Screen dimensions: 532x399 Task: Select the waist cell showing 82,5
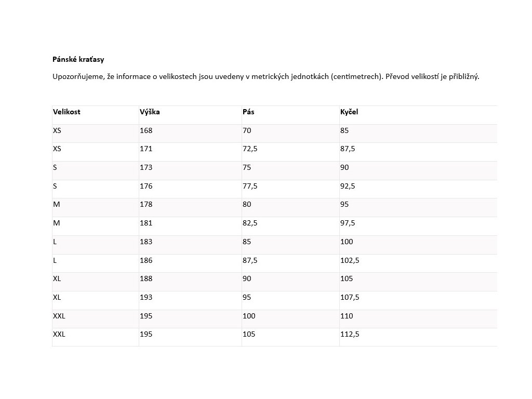click(250, 223)
